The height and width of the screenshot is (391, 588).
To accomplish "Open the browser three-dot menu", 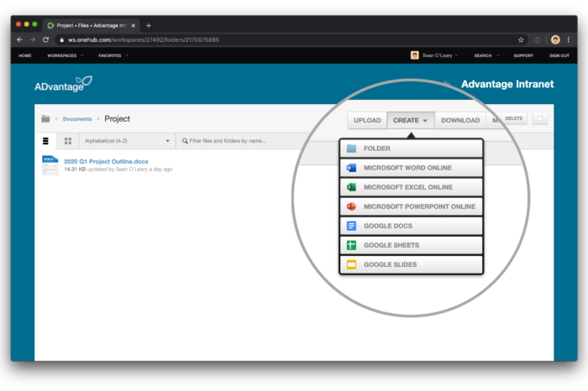I will pyautogui.click(x=569, y=39).
